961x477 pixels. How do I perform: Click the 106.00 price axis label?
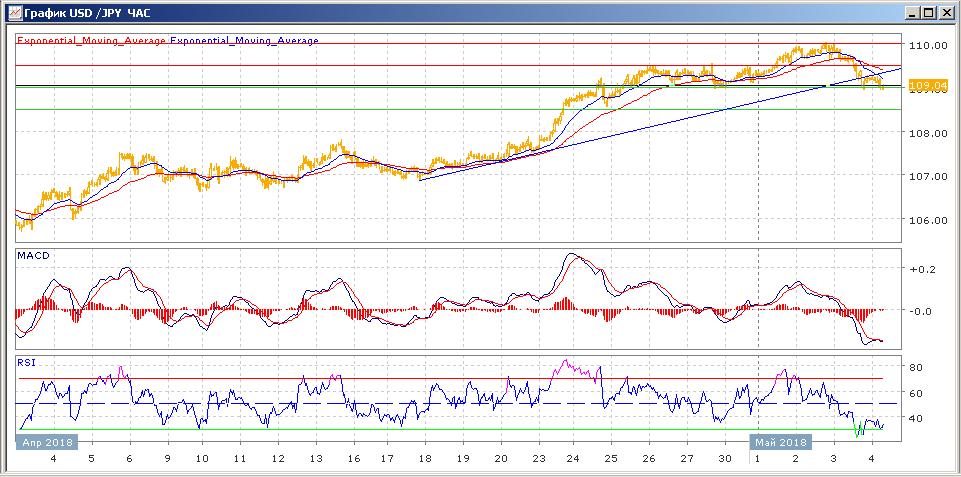pos(929,220)
